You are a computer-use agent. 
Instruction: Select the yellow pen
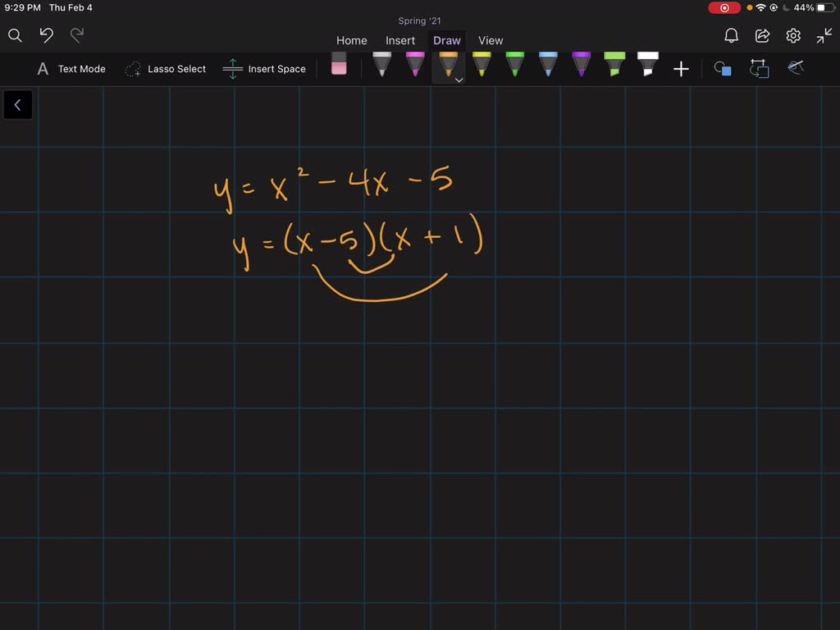(482, 66)
